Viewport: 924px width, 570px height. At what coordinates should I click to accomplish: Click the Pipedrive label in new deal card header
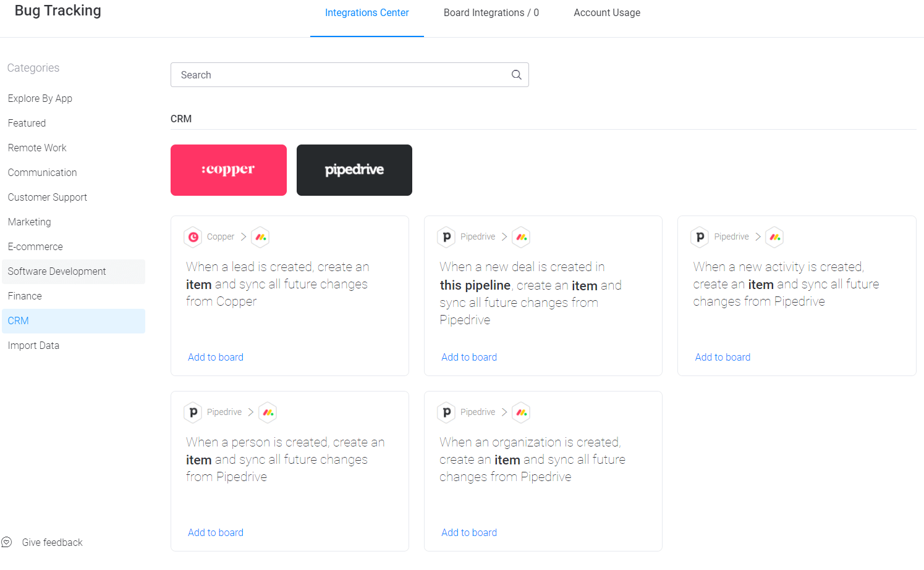[x=478, y=237]
